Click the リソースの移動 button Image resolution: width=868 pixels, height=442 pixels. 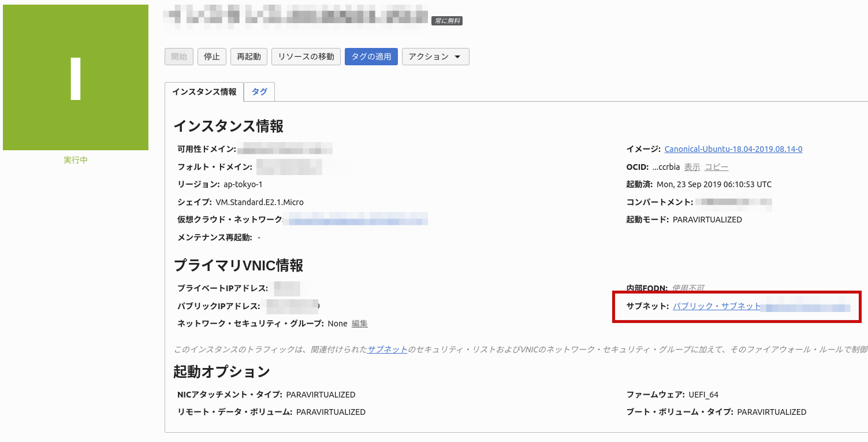[306, 56]
